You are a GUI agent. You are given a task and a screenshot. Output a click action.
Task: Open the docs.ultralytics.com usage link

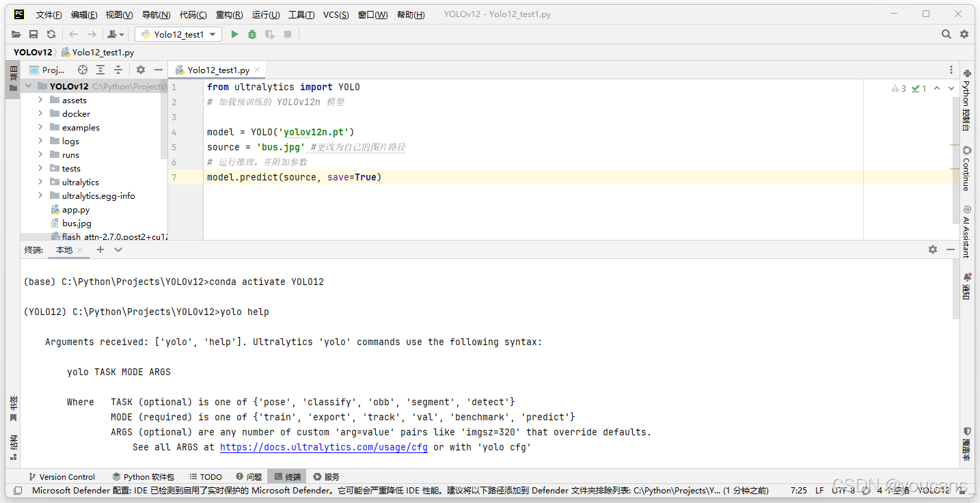(x=324, y=447)
